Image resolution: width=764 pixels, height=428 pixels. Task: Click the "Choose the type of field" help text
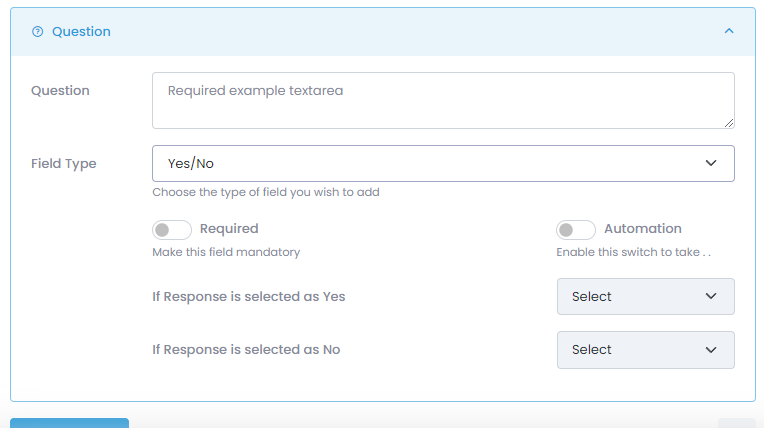(265, 192)
